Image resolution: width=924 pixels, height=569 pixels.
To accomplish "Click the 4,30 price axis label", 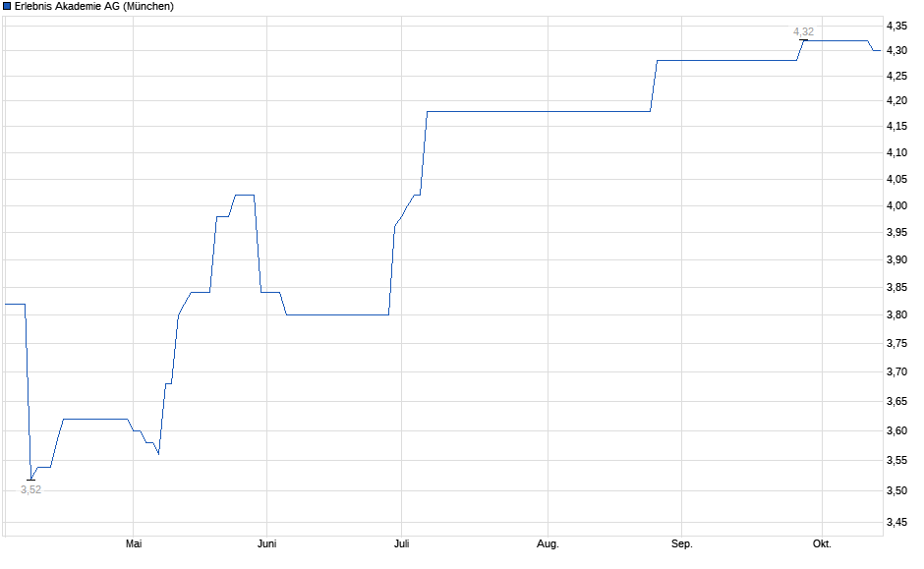I will pyautogui.click(x=896, y=50).
